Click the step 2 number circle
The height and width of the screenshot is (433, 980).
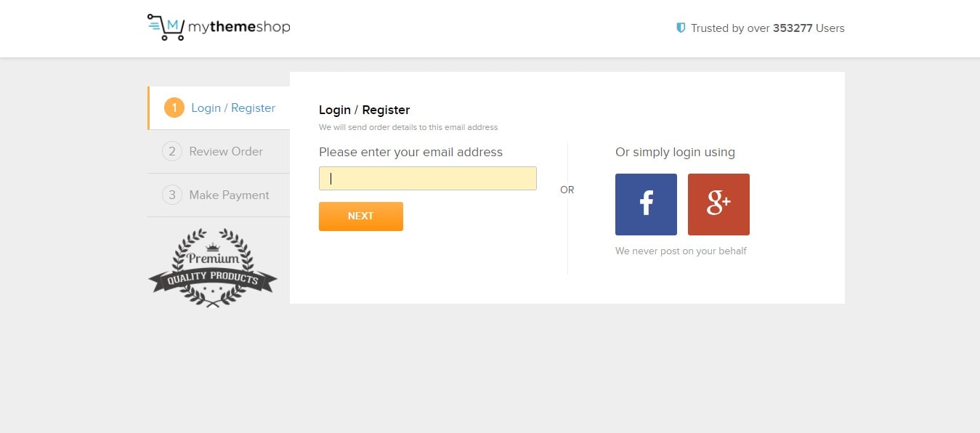(172, 151)
